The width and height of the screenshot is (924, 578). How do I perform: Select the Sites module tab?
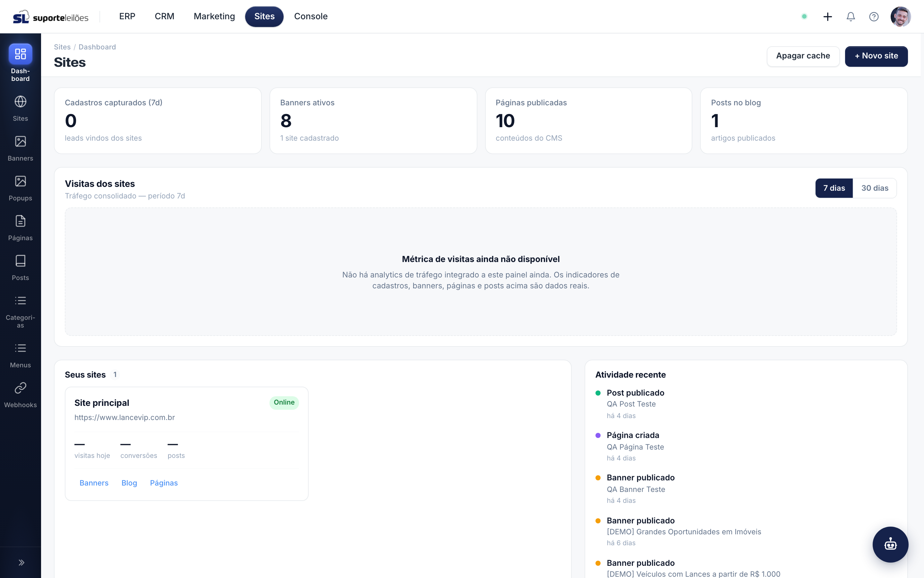(264, 16)
